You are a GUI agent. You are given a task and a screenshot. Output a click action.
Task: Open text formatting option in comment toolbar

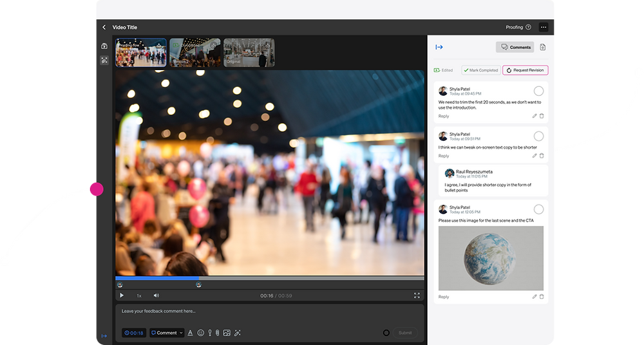(190, 333)
